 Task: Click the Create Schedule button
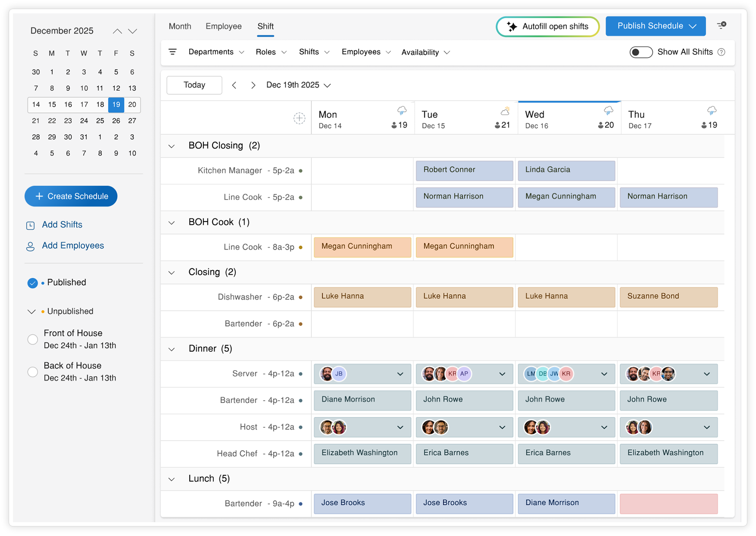click(x=71, y=197)
